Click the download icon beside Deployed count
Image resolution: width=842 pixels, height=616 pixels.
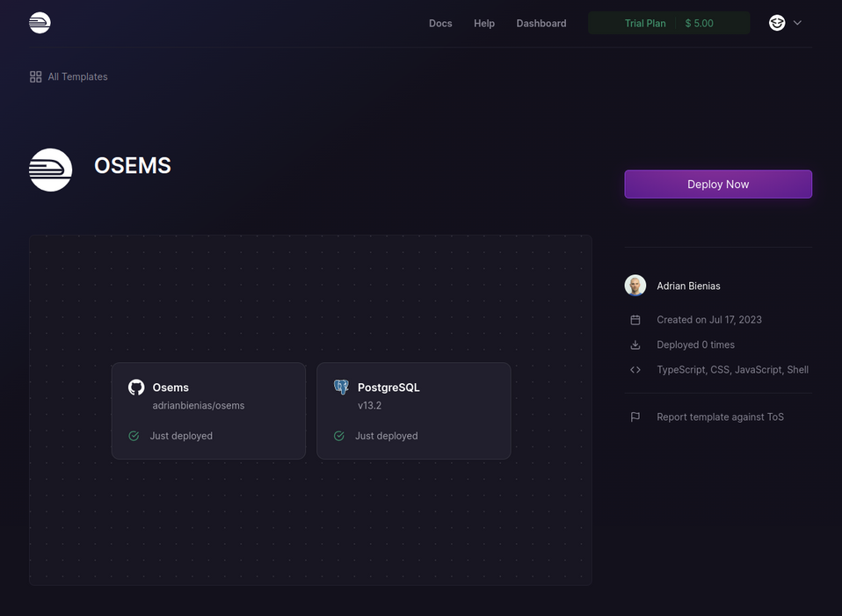pyautogui.click(x=635, y=344)
